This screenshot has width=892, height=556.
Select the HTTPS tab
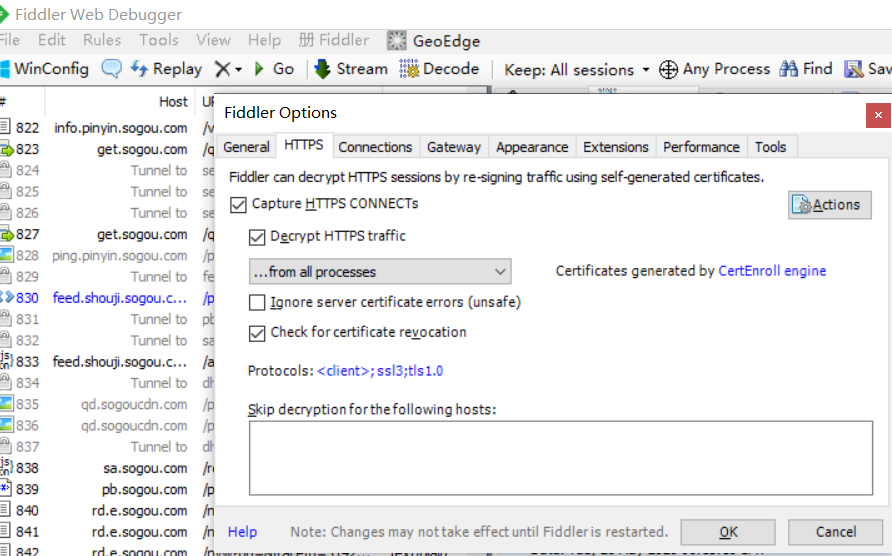point(304,145)
